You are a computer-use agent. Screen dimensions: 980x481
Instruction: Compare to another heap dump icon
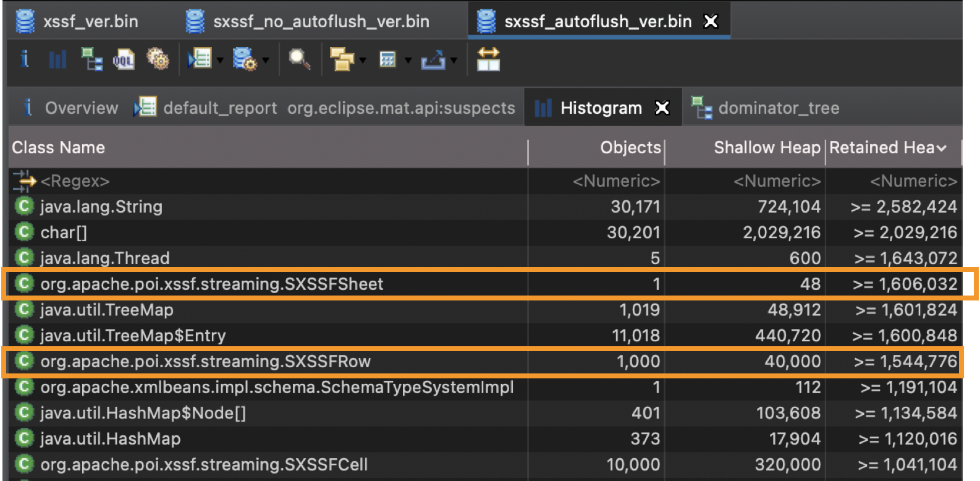[488, 59]
